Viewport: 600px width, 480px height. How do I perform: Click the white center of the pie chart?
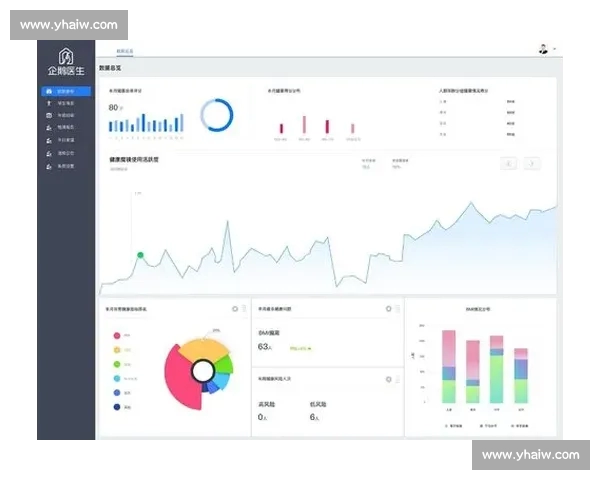coord(203,372)
